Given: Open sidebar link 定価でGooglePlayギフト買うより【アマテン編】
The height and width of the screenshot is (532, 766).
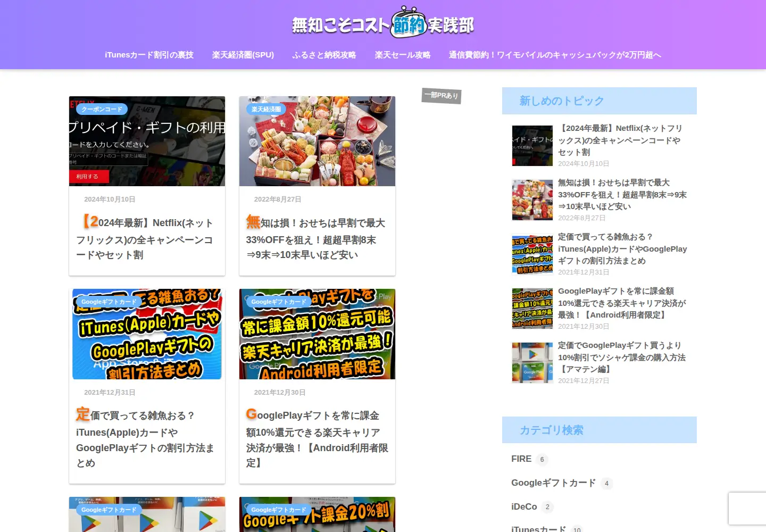Looking at the screenshot, I should [622, 357].
